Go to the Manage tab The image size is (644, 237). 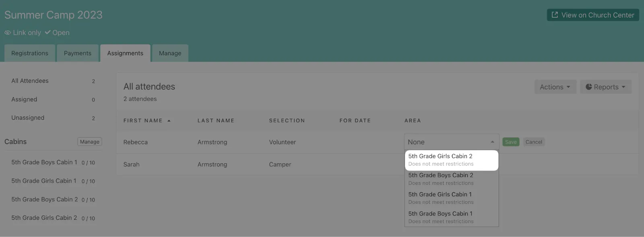pos(170,53)
